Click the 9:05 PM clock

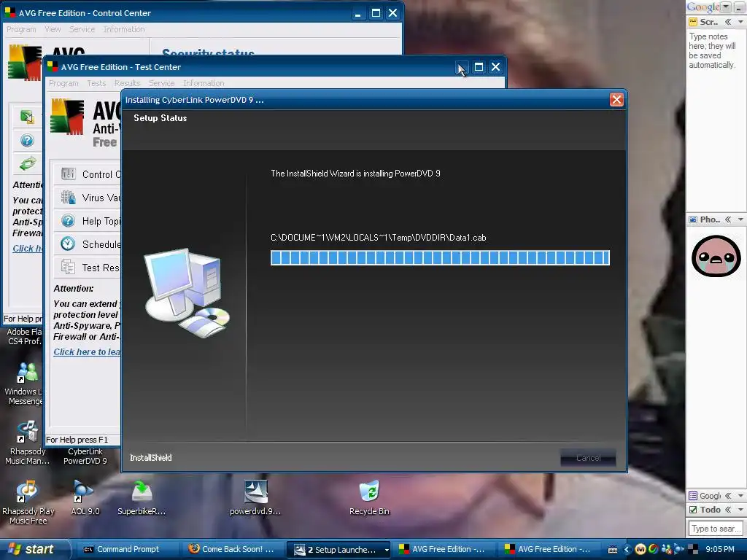719,549
